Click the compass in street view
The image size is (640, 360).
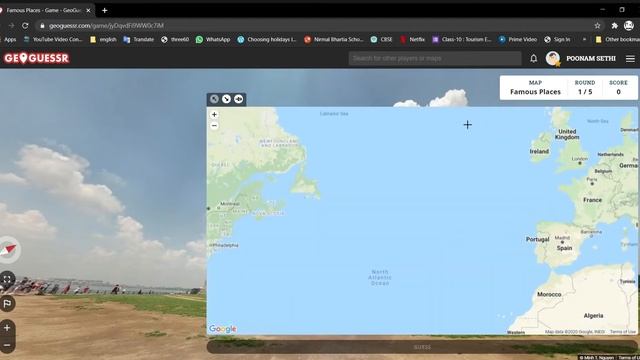8,249
